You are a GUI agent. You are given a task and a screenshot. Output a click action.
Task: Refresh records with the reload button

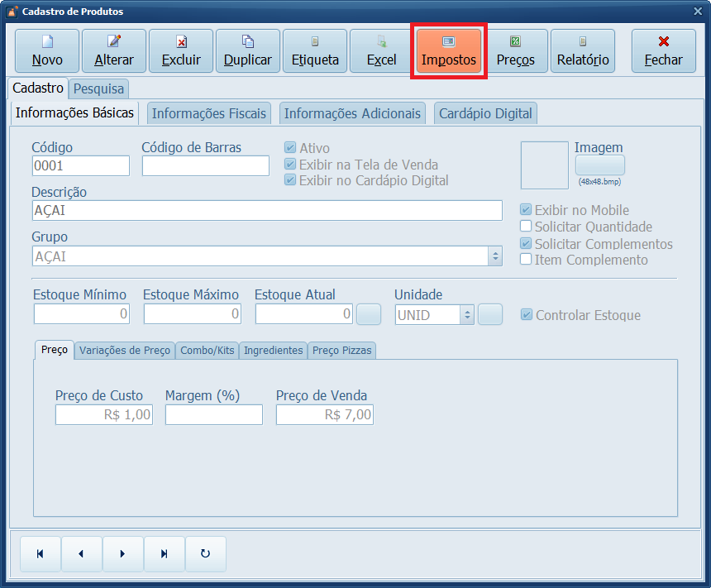coord(205,554)
